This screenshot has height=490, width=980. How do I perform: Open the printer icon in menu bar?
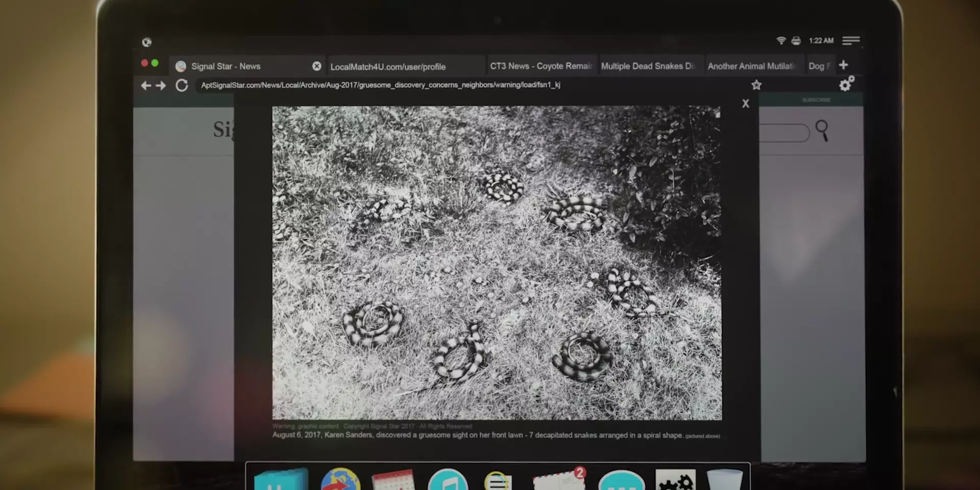coord(796,41)
